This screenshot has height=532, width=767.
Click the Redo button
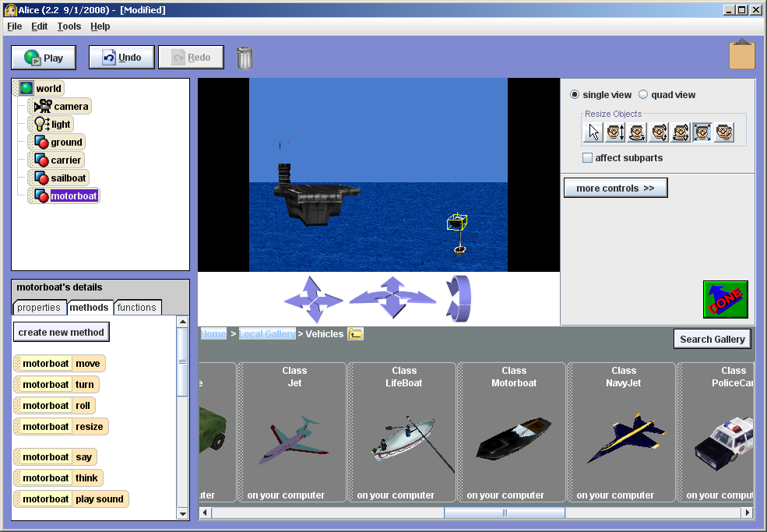192,58
